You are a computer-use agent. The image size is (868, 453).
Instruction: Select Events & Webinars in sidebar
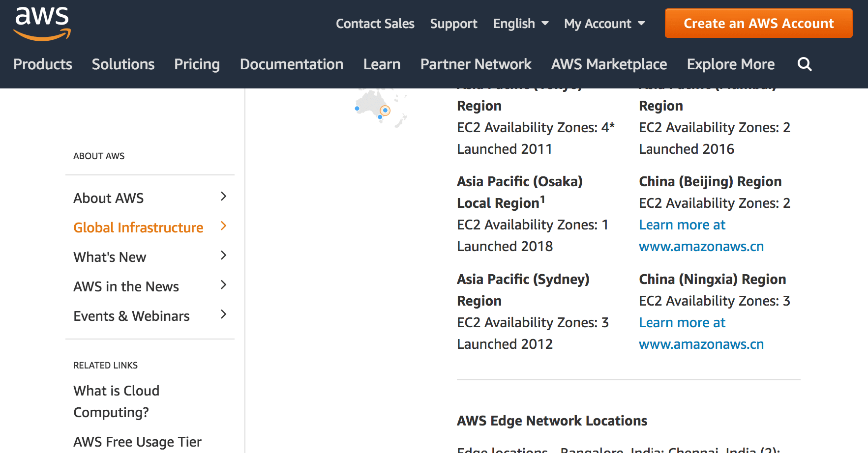tap(131, 316)
